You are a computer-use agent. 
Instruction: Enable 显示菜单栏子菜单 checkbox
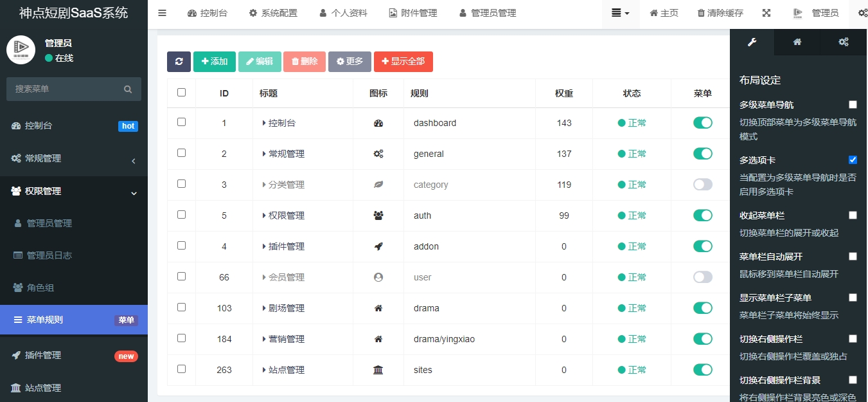[853, 297]
